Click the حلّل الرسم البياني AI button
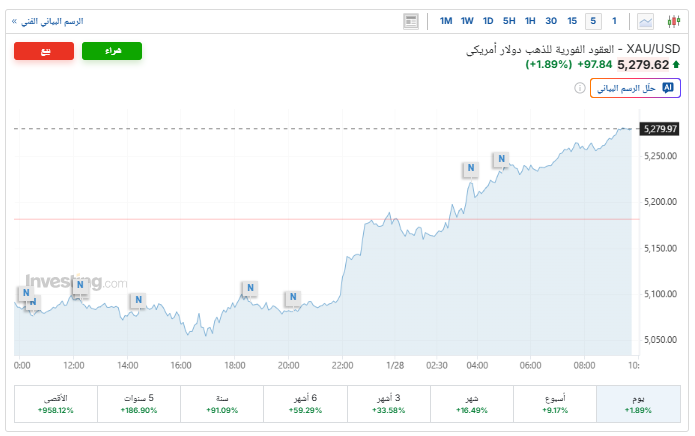Viewport: 695px width, 436px height. 636,88
